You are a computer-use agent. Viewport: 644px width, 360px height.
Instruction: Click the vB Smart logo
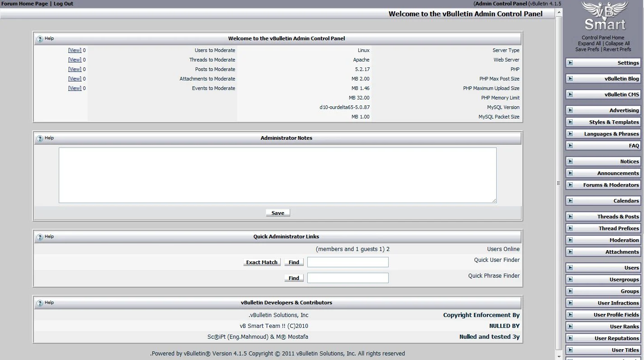point(605,16)
